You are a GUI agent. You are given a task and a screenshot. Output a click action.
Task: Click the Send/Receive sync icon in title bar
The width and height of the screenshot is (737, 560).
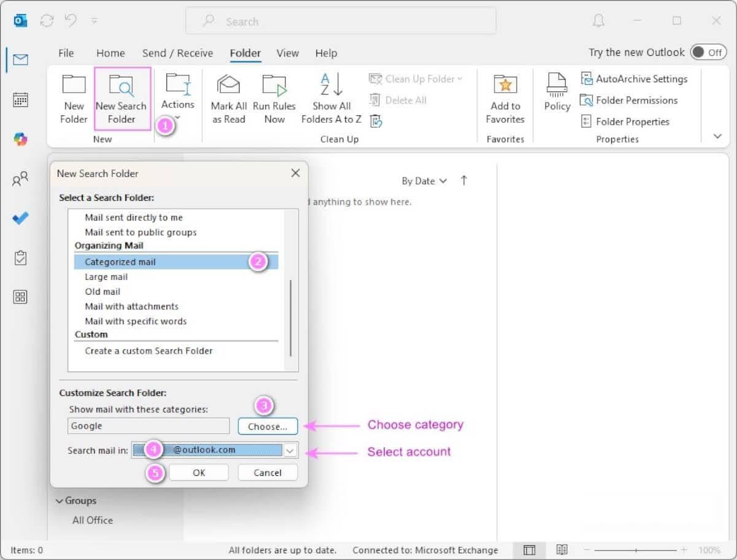click(x=47, y=20)
